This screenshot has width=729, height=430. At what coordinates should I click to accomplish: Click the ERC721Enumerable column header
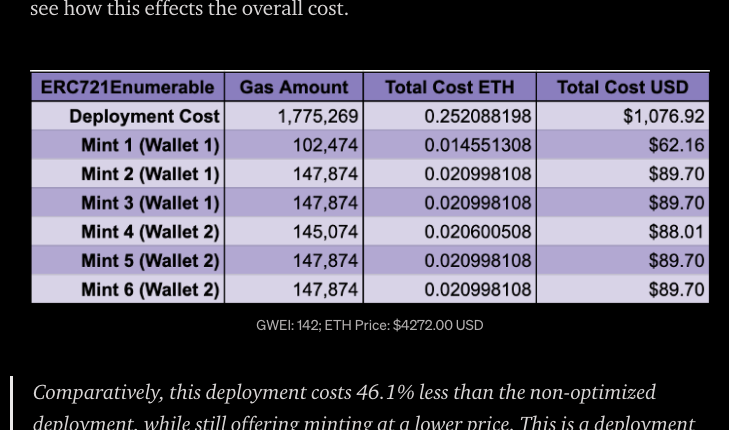tap(127, 87)
